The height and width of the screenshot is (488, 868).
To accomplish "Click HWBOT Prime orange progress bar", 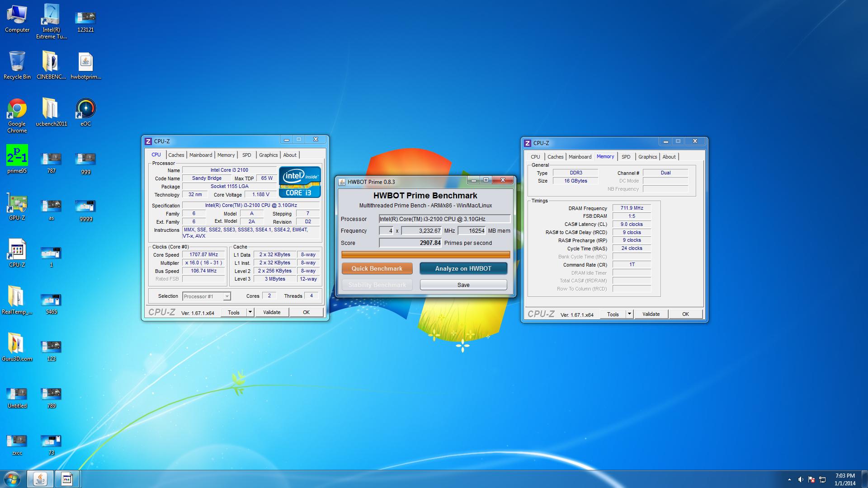I will [x=425, y=255].
